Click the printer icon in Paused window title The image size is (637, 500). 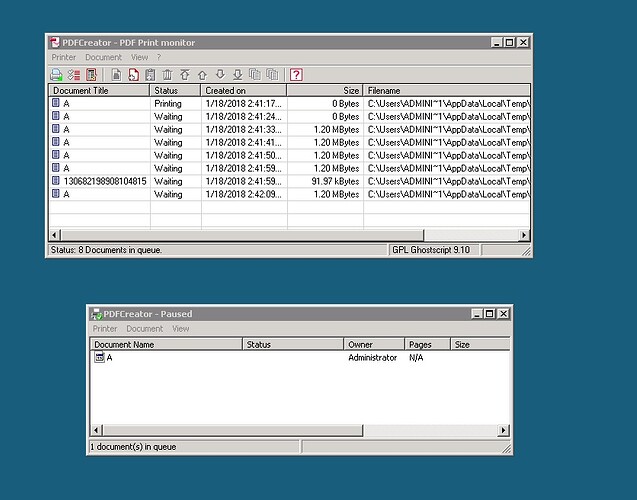96,314
